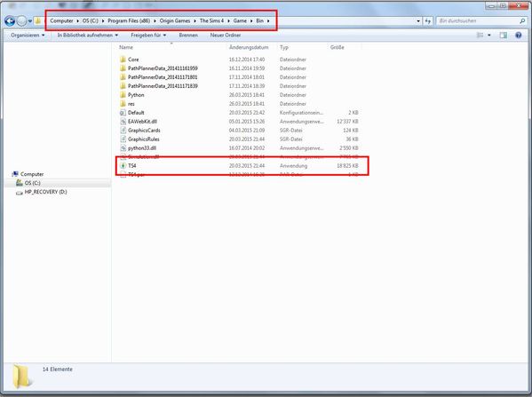Open the TS4 application icon
532x397 pixels.
(x=123, y=165)
